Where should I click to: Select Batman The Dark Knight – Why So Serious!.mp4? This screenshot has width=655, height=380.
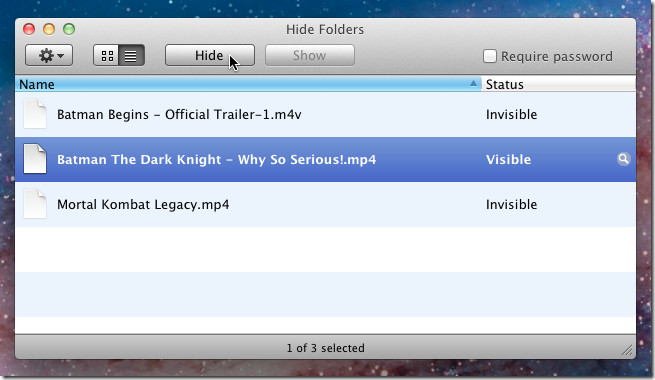pos(325,159)
